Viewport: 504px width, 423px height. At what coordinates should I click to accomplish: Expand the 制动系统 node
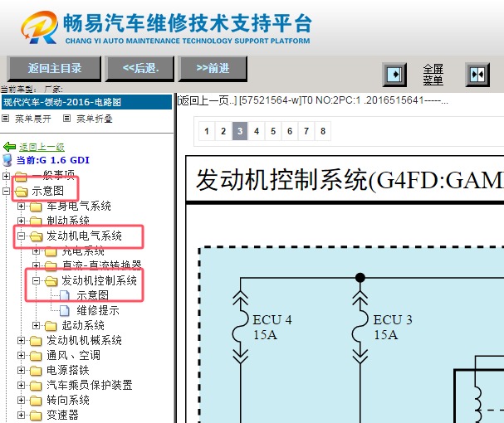[x=22, y=221]
